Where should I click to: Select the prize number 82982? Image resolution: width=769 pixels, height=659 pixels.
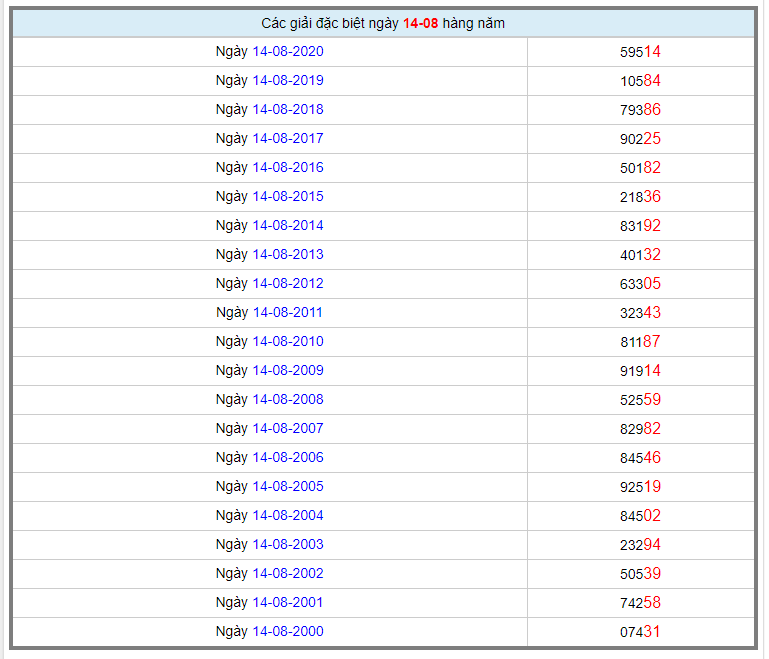[x=640, y=429]
